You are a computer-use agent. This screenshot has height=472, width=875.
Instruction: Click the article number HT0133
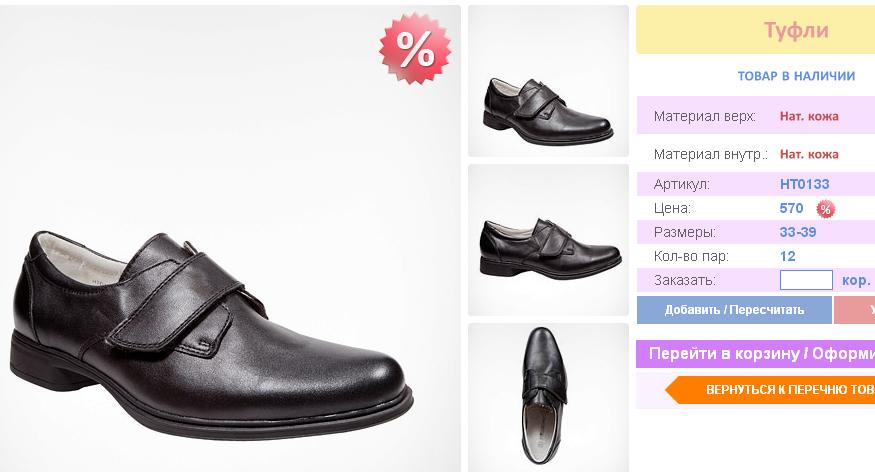tap(804, 184)
